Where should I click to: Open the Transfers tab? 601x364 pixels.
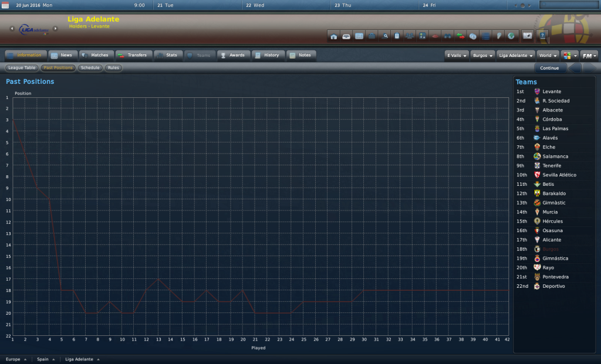click(x=134, y=55)
